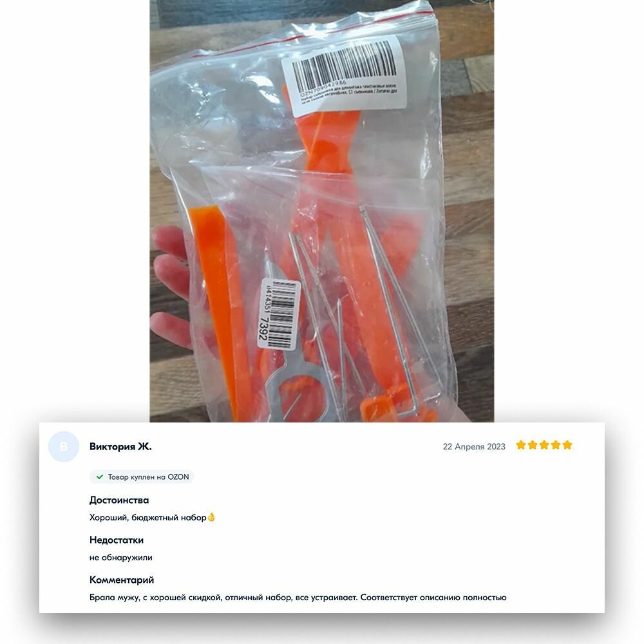The image size is (644, 644).
Task: Click the reviewer avatar with letter В
Action: click(x=64, y=446)
